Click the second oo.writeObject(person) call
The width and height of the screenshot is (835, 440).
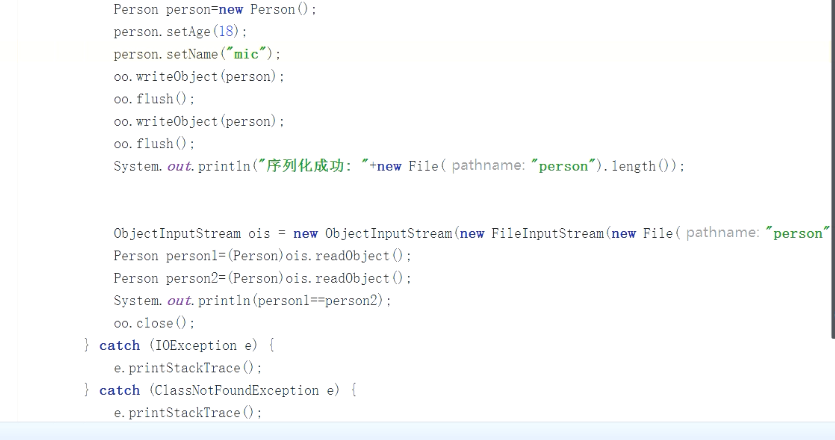click(x=199, y=121)
